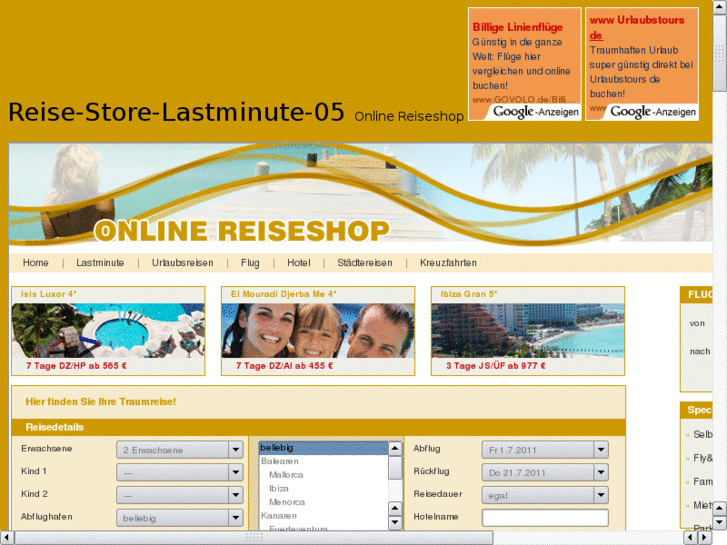Viewport: 727px width, 545px height.
Task: Open the Lastminute menu item
Action: (x=100, y=263)
